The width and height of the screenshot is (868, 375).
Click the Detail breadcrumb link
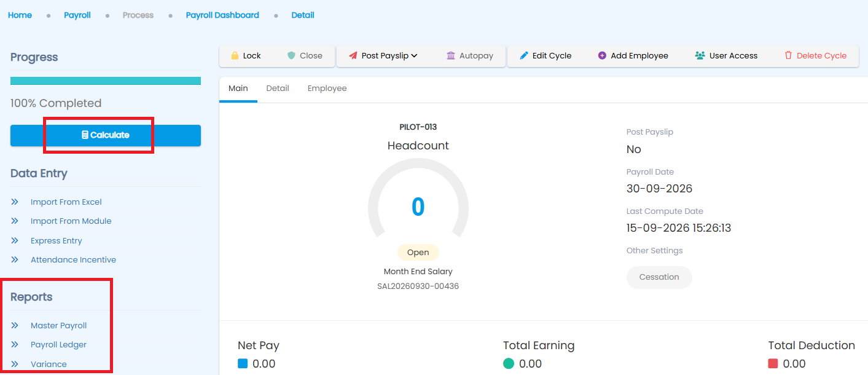pos(303,15)
